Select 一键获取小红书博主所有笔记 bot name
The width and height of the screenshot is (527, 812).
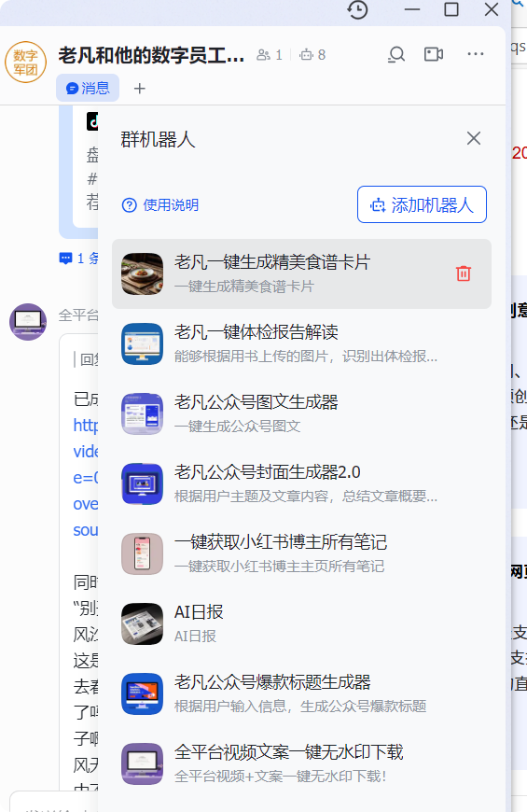click(281, 542)
